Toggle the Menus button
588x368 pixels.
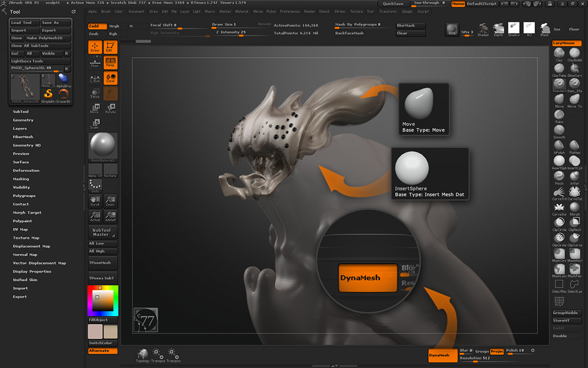458,4
